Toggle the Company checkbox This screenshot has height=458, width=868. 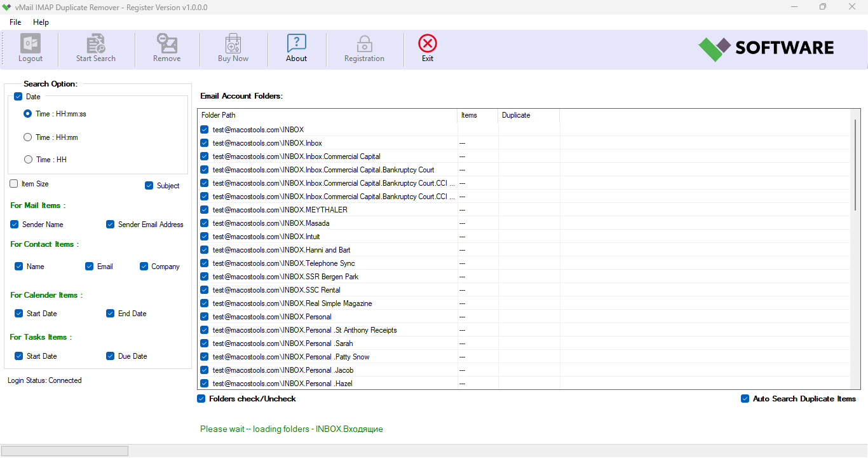point(144,267)
